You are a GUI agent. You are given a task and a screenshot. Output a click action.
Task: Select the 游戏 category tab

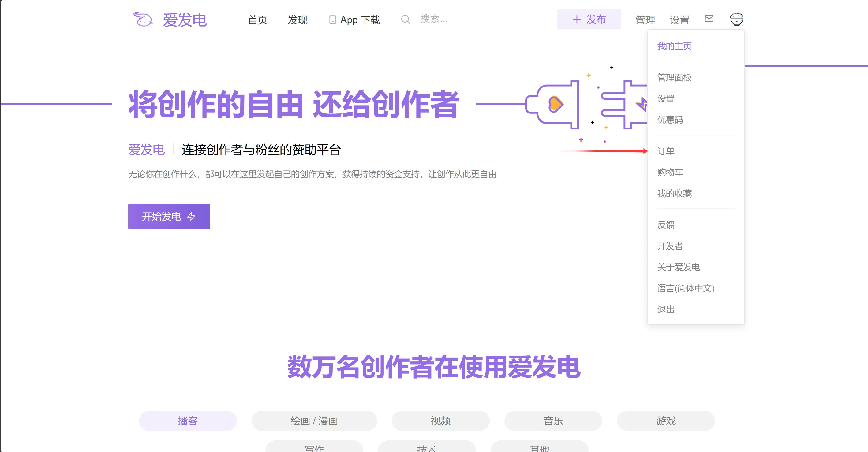666,421
